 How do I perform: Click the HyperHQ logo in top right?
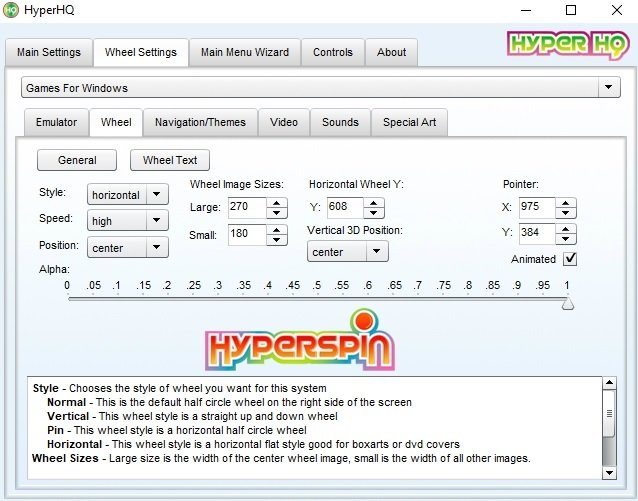[567, 43]
